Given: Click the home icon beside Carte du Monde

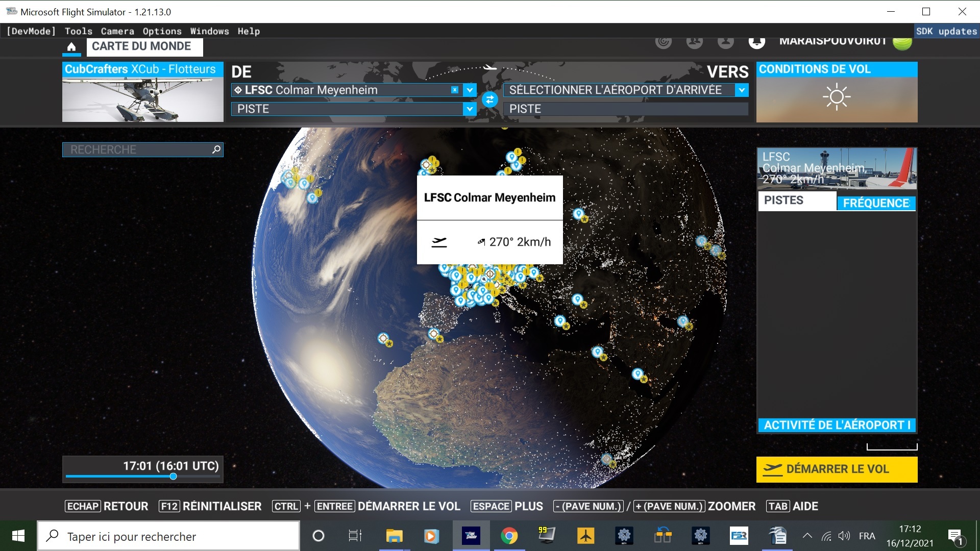Looking at the screenshot, I should click(x=71, y=47).
